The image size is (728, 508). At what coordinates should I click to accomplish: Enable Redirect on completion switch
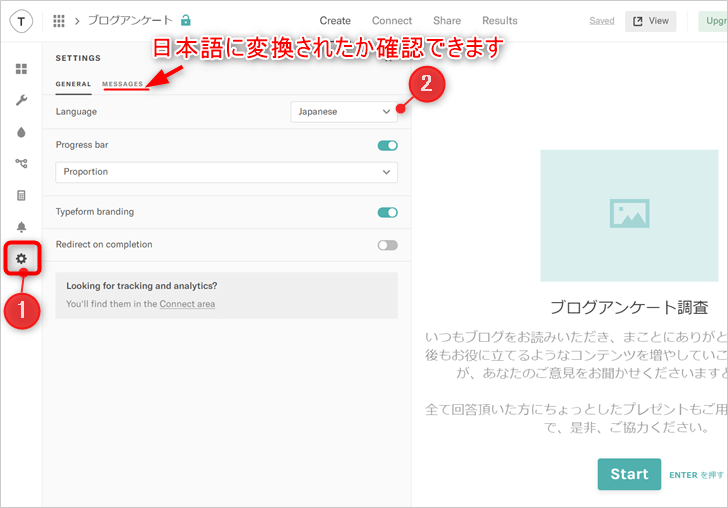tap(387, 245)
